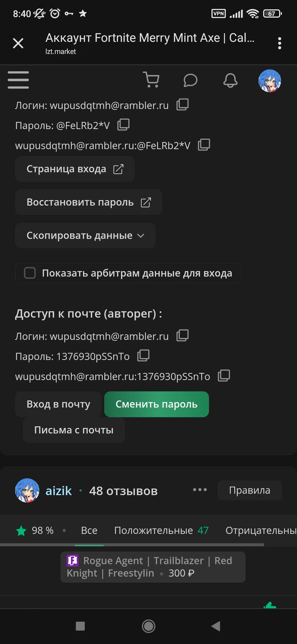This screenshot has height=644, width=297.
Task: Copy the mail password 1376930pSSnTo
Action: tap(143, 356)
